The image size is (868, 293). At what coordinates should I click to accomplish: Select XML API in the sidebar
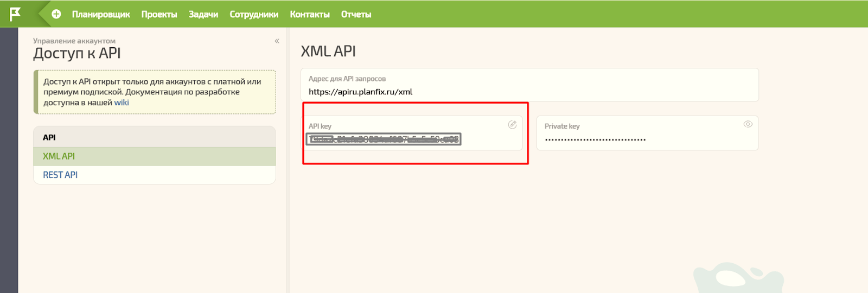point(155,156)
